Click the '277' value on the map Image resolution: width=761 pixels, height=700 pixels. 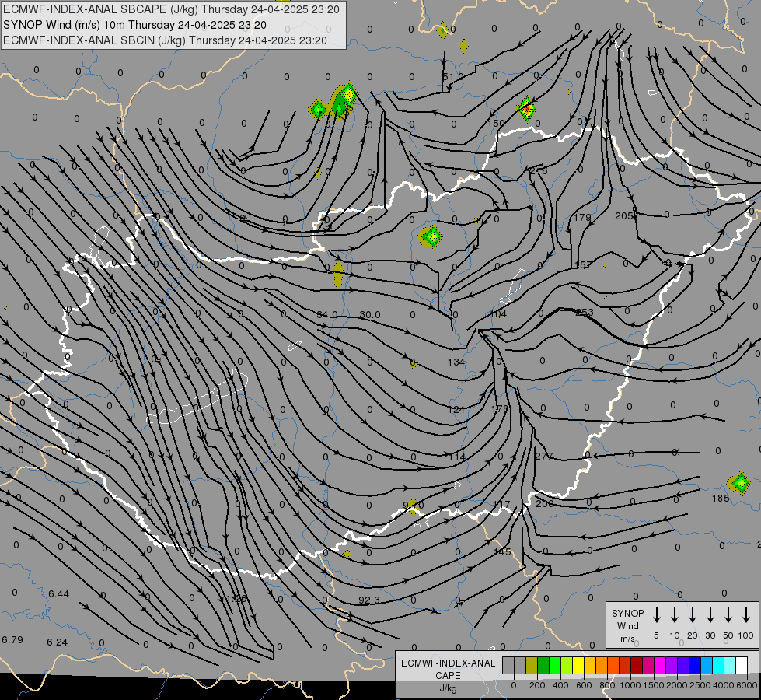click(543, 456)
